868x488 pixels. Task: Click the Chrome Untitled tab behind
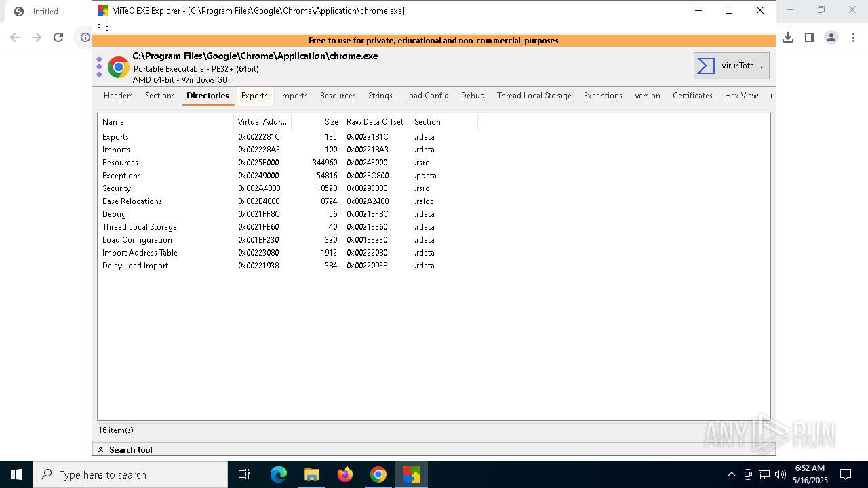click(x=45, y=12)
